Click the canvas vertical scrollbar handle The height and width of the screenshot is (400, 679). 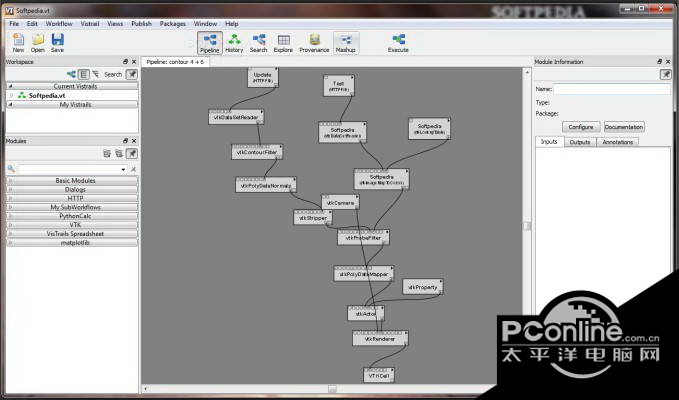tap(527, 226)
